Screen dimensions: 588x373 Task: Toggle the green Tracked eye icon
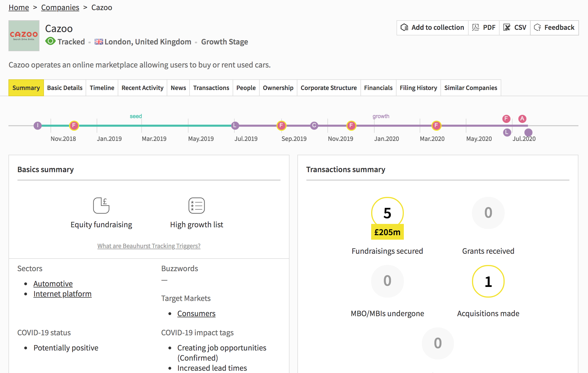tap(50, 41)
